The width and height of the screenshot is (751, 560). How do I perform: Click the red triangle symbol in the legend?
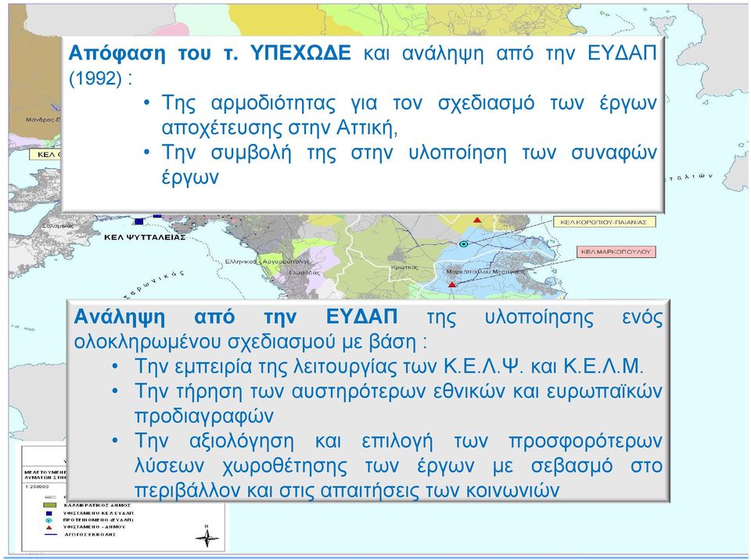[49, 527]
